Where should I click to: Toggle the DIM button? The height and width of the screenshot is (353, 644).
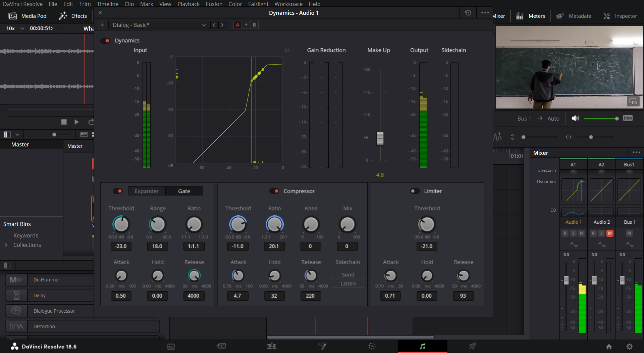tap(628, 118)
